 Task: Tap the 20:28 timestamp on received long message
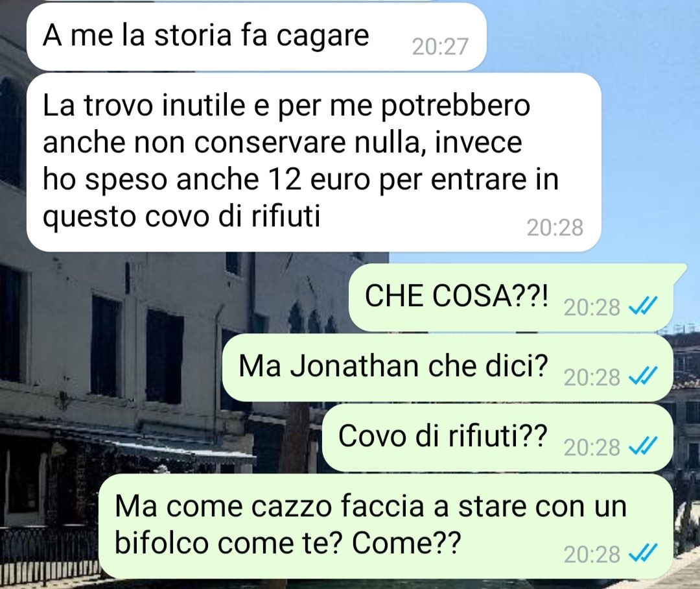coord(555,228)
